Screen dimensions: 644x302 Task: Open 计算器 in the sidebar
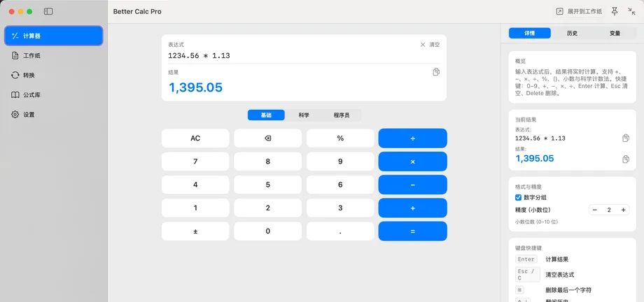[54, 36]
